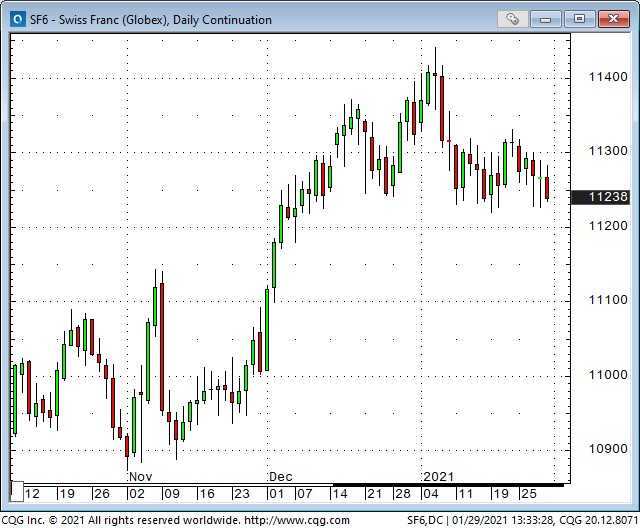This screenshot has width=640, height=528.
Task: Click the 11400 price scale label
Action: pos(608,77)
